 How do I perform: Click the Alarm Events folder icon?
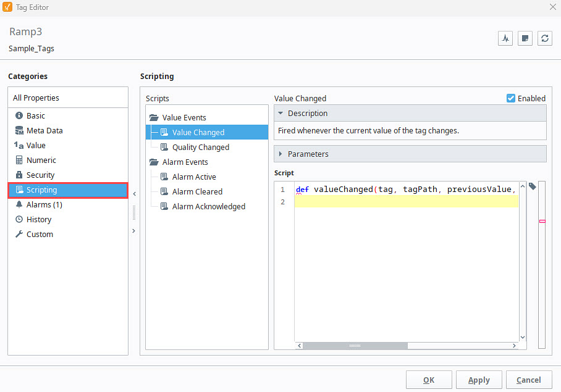pos(154,162)
